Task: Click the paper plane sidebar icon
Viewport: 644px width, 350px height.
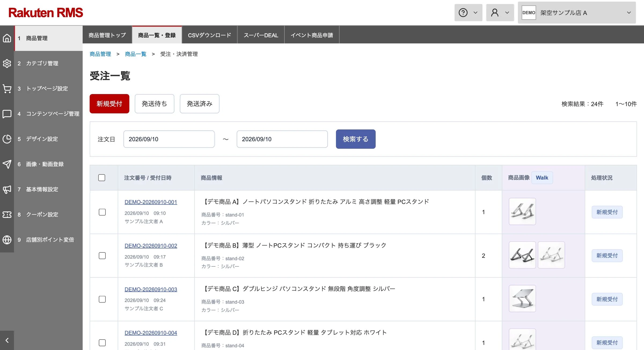Action: pos(7,164)
